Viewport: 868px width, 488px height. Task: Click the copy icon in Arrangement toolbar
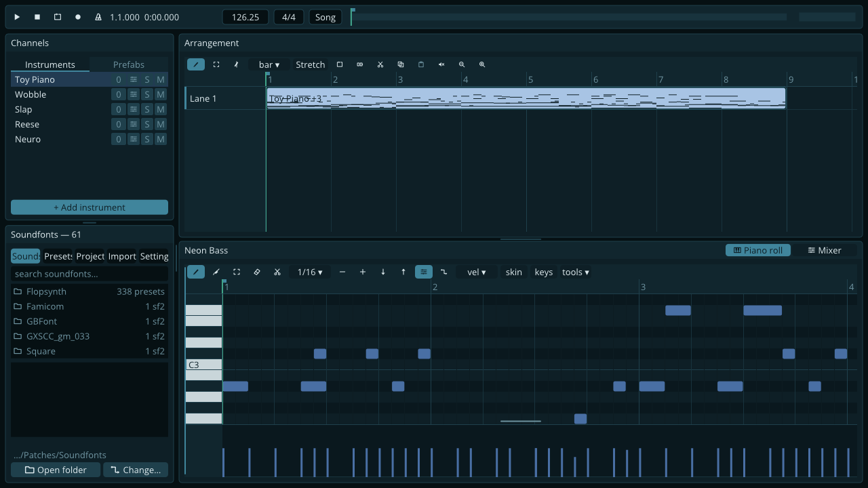click(x=401, y=64)
